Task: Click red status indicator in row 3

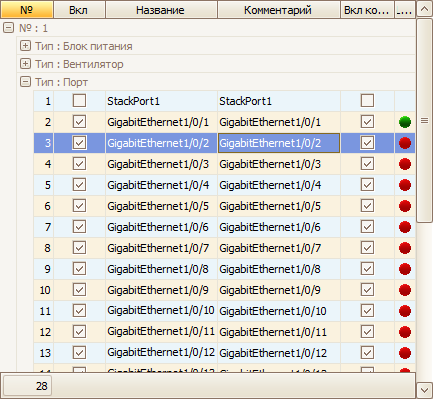Action: pos(405,143)
